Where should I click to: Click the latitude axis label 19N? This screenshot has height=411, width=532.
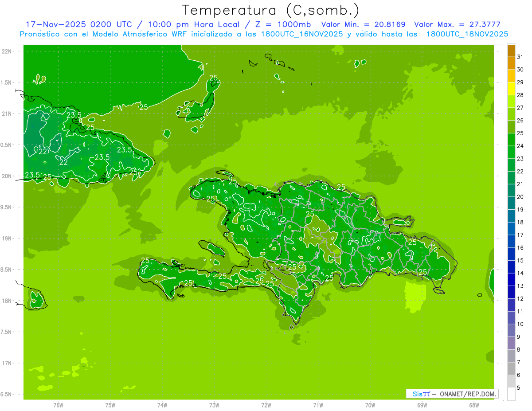pos(8,239)
